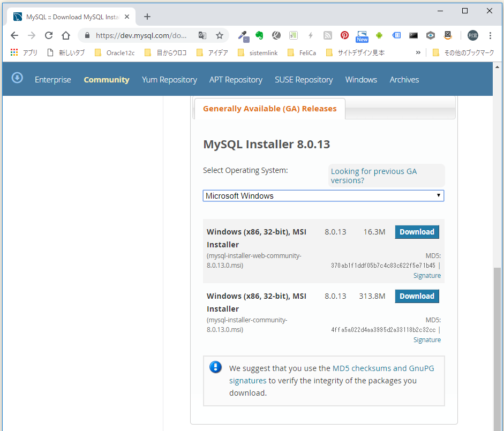Viewport: 504px width, 431px height.
Task: Select MD5 hash 4ffa5a022d4aa3995d2a33118b2c32cc
Action: [383, 330]
